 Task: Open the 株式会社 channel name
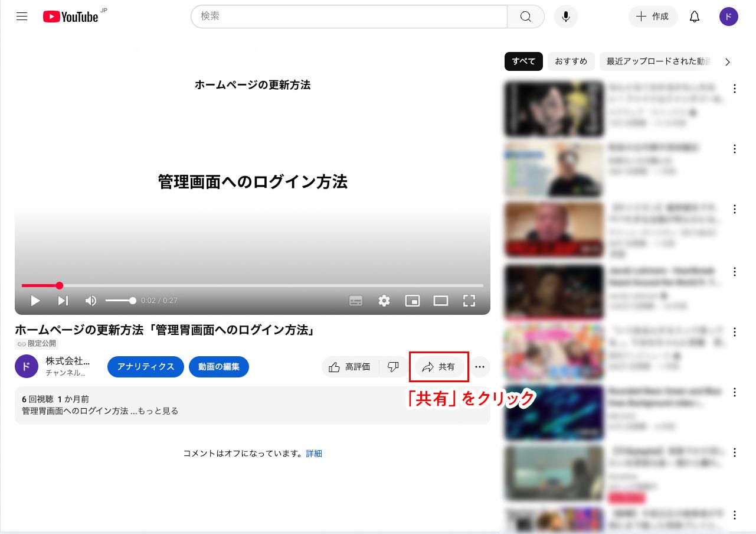tap(68, 361)
